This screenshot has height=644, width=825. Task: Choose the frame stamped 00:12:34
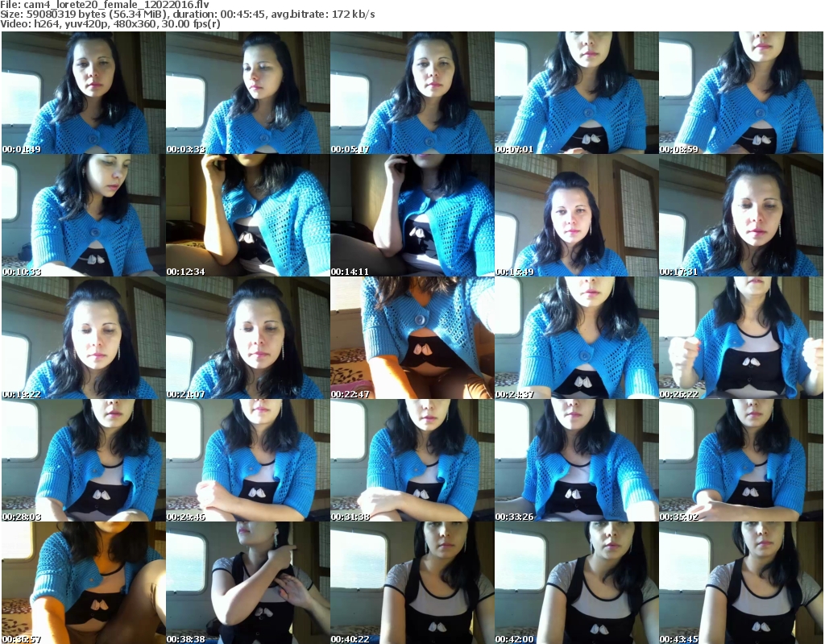[248, 215]
